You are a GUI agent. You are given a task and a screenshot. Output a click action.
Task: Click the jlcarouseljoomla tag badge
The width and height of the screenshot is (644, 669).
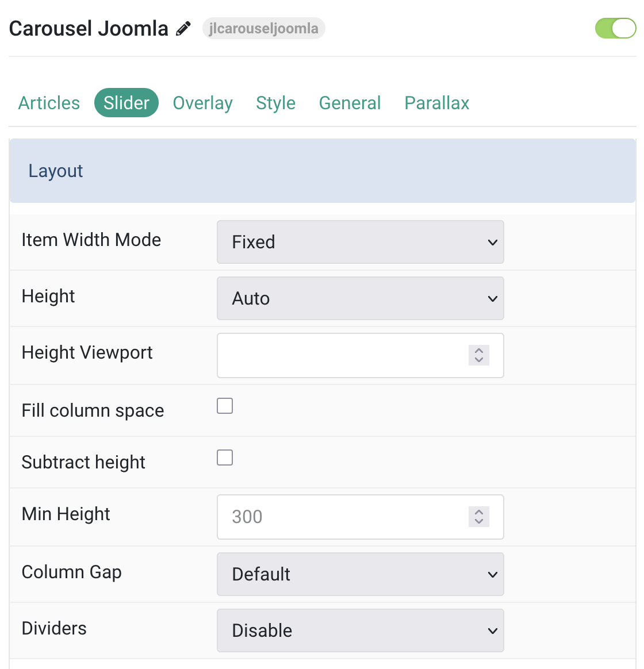(264, 28)
